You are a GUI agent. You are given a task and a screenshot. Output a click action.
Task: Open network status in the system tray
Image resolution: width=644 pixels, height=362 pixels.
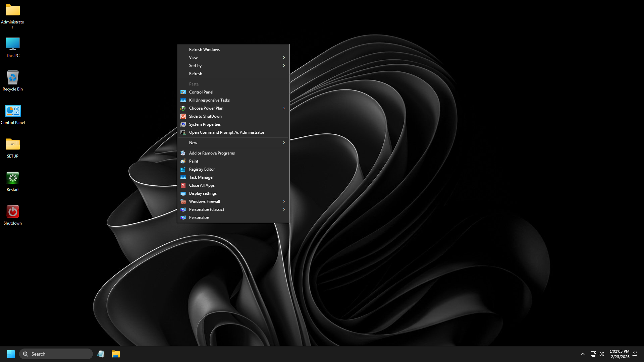(x=593, y=354)
